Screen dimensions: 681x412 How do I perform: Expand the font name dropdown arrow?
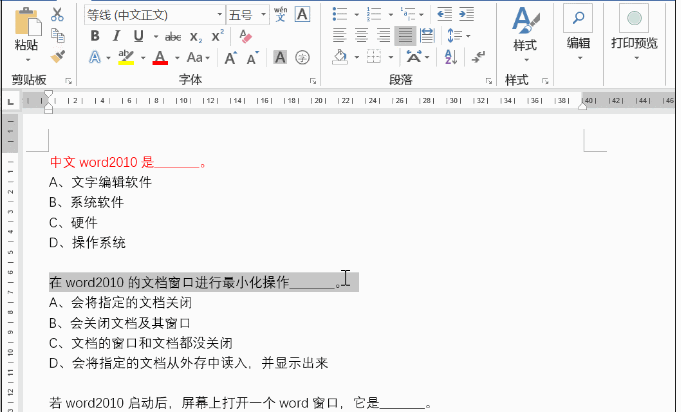click(220, 15)
